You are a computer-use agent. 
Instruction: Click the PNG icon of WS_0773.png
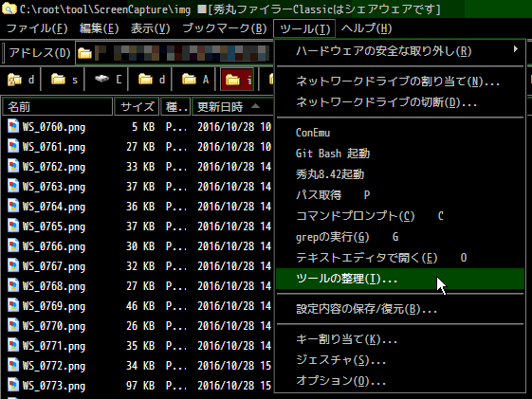13,385
